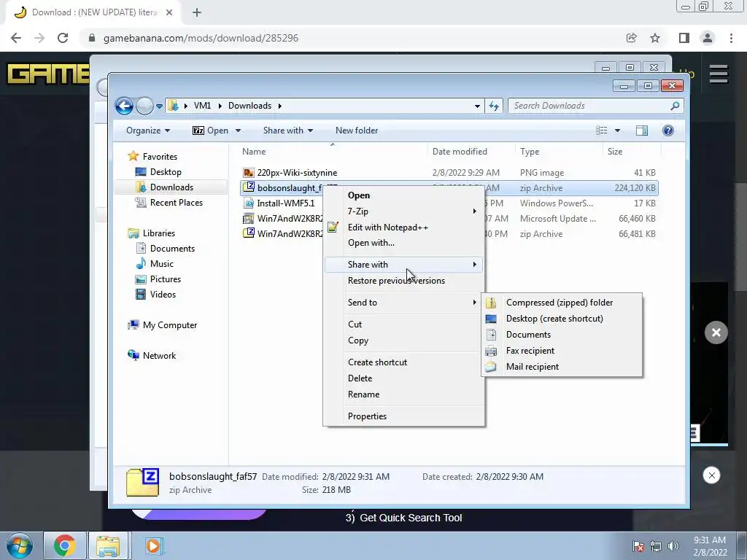The height and width of the screenshot is (560, 747).
Task: Expand Share with in context menu
Action: [404, 264]
